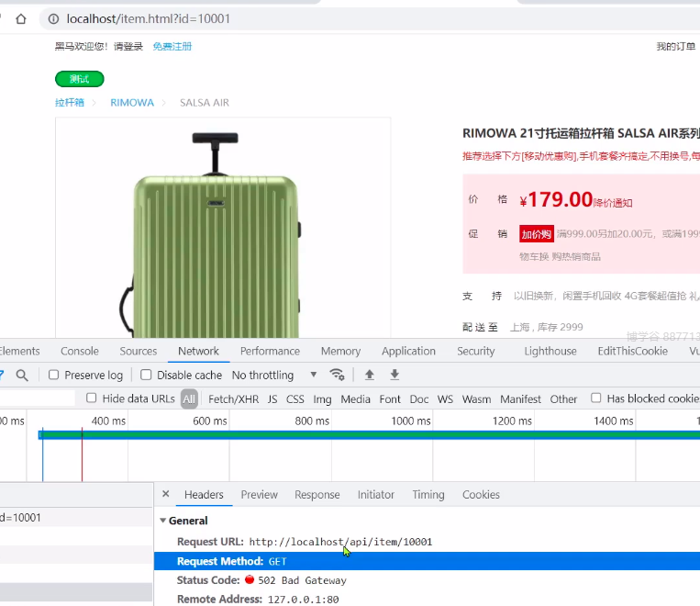The width and height of the screenshot is (700, 606).
Task: Select the highlighted Request Method row
Action: (427, 561)
